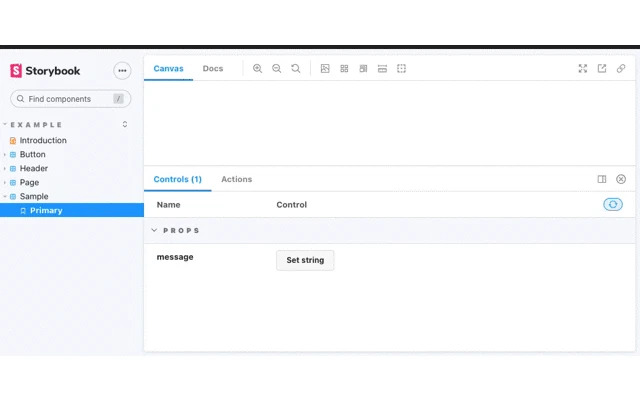Click the expand/collapse all arrows beside EXAMPLE
Screen dimensions: 640x400
pos(125,124)
